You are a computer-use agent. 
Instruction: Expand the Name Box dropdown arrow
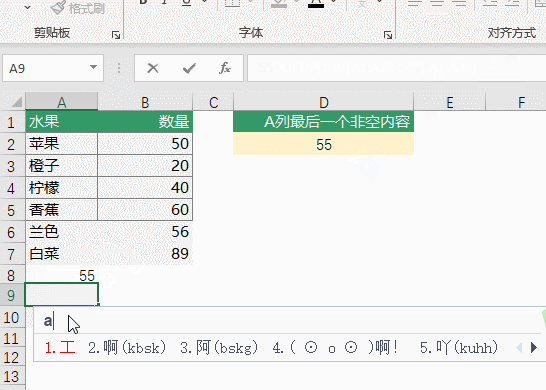coord(93,67)
